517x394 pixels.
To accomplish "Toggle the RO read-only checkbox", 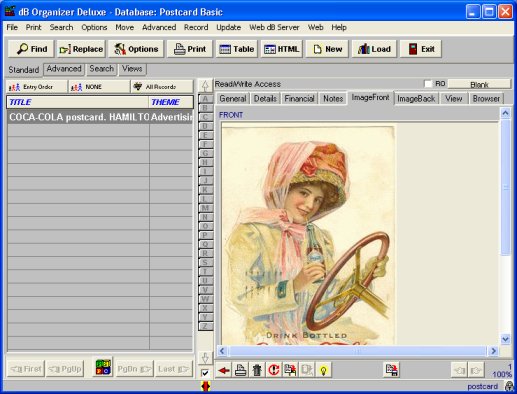I will 428,84.
